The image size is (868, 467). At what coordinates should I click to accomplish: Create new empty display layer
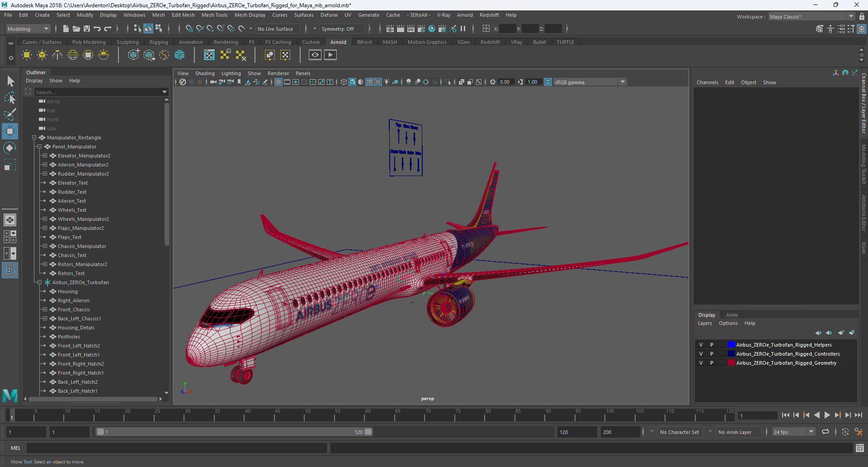(841, 333)
